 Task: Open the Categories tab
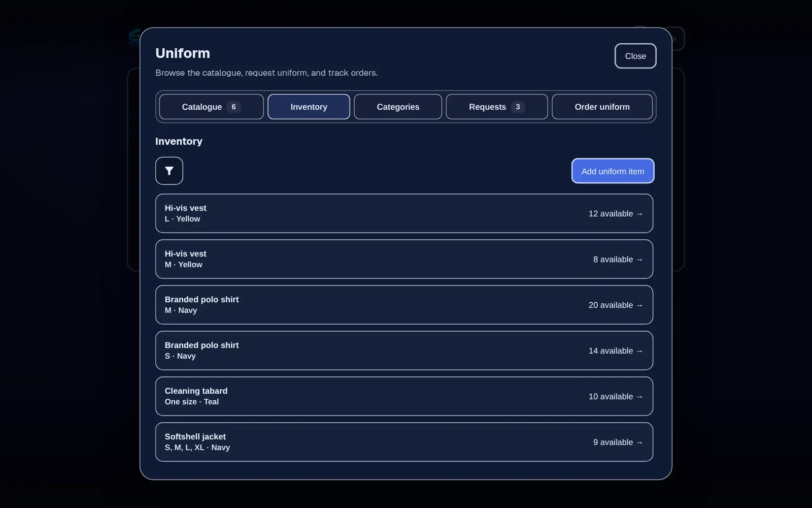pos(398,107)
